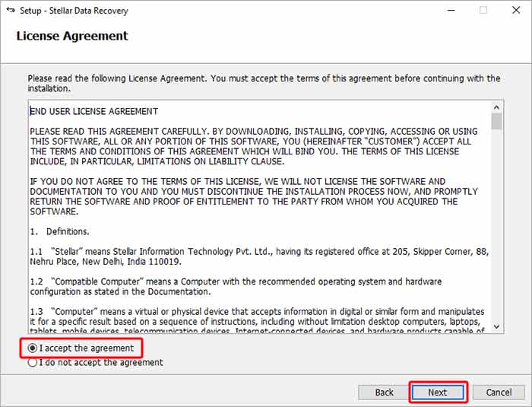Image resolution: width=532 pixels, height=407 pixels.
Task: Click the paragraph starting "PLEASE READ THIS AGREEMENT"
Action: pyautogui.click(x=254, y=146)
